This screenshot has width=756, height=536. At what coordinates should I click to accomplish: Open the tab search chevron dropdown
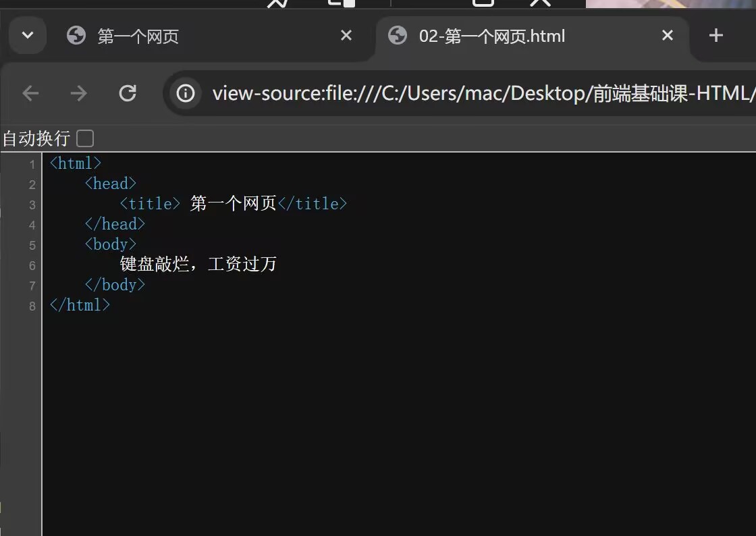click(x=28, y=35)
